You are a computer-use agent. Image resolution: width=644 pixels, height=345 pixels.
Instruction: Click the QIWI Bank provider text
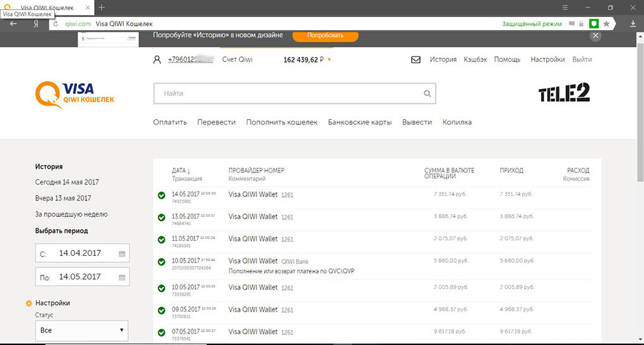tap(295, 262)
